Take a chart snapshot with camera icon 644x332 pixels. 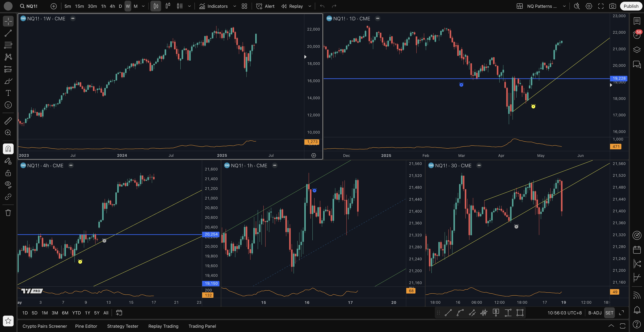point(612,6)
